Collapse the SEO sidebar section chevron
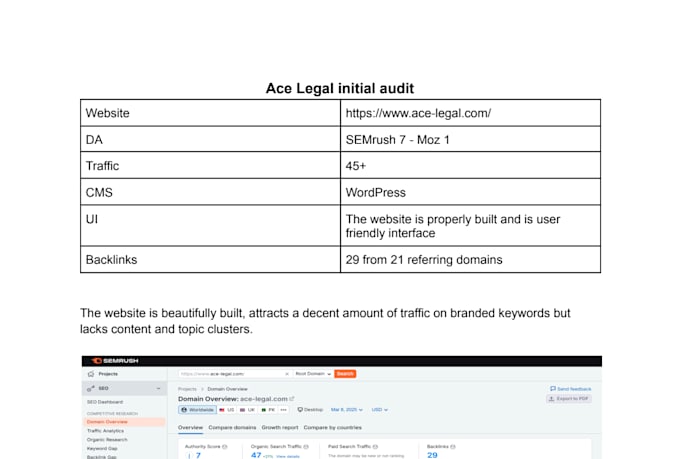The width and height of the screenshot is (680, 459). [x=159, y=388]
